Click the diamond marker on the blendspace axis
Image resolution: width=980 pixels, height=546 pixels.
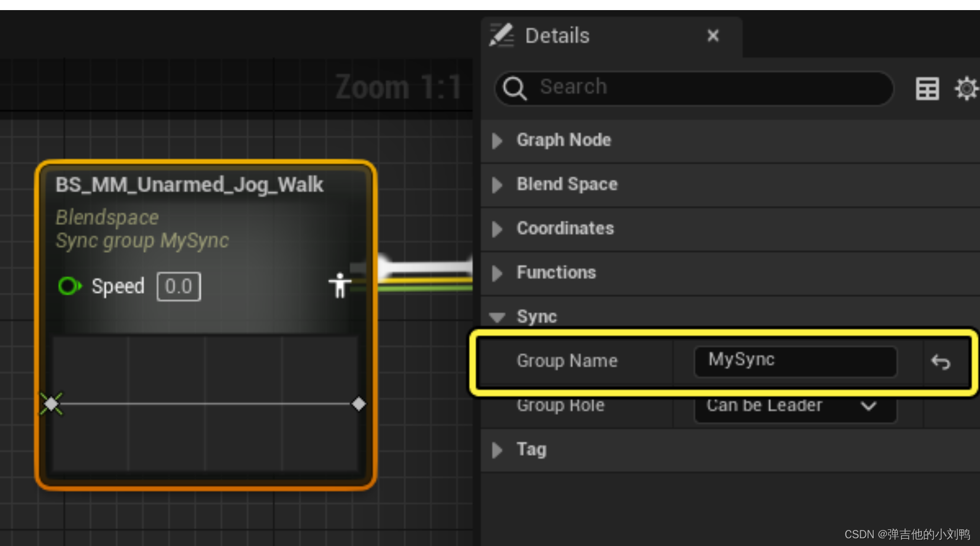pos(359,404)
